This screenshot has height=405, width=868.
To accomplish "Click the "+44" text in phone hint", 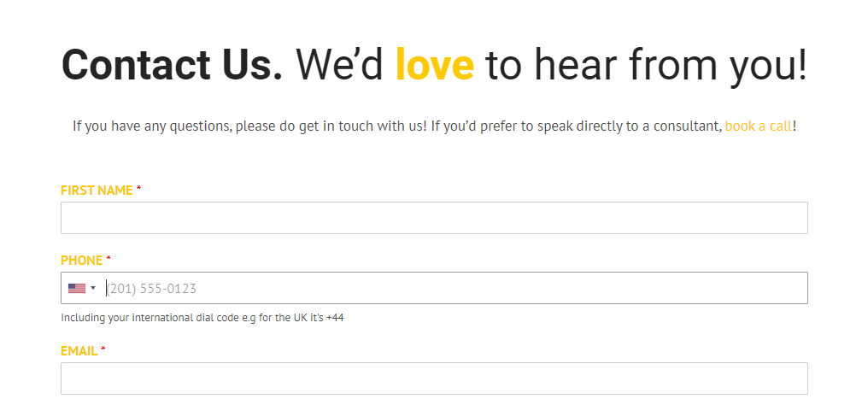I will click(x=335, y=318).
